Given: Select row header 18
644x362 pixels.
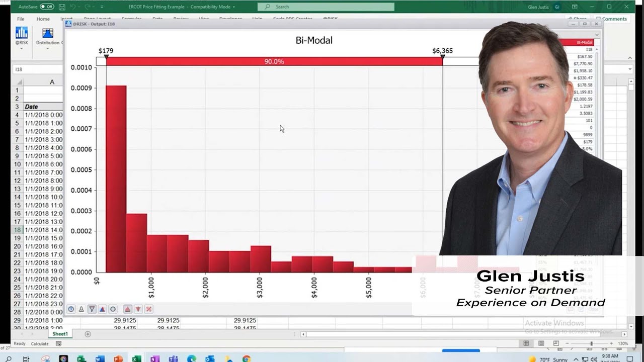Looking at the screenshot, I should tap(17, 230).
